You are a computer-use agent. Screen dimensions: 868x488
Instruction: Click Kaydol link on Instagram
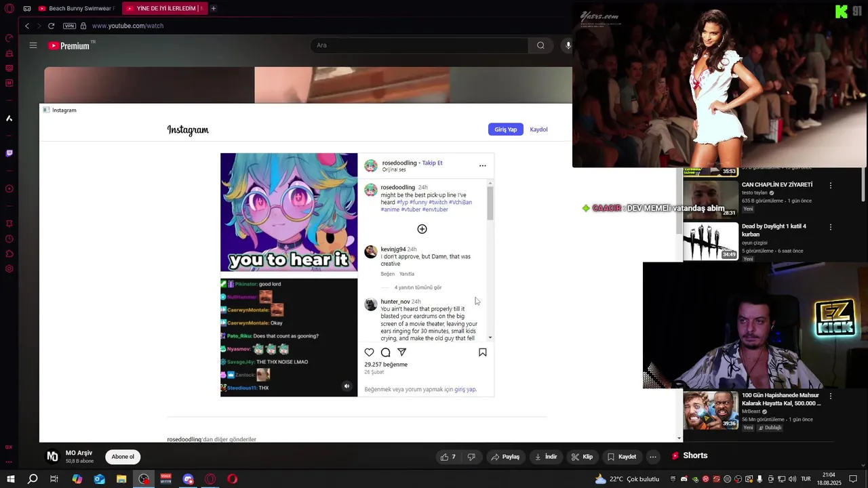pos(538,129)
